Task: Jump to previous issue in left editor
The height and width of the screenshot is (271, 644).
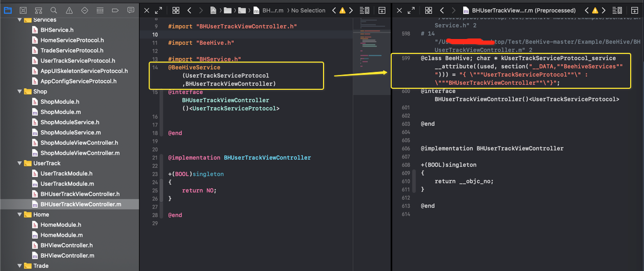Action: click(x=334, y=10)
